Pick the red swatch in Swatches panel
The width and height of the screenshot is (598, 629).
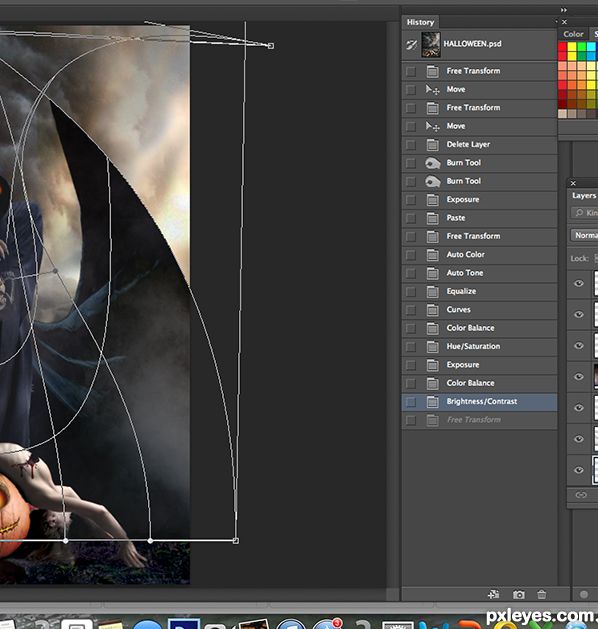[x=562, y=47]
